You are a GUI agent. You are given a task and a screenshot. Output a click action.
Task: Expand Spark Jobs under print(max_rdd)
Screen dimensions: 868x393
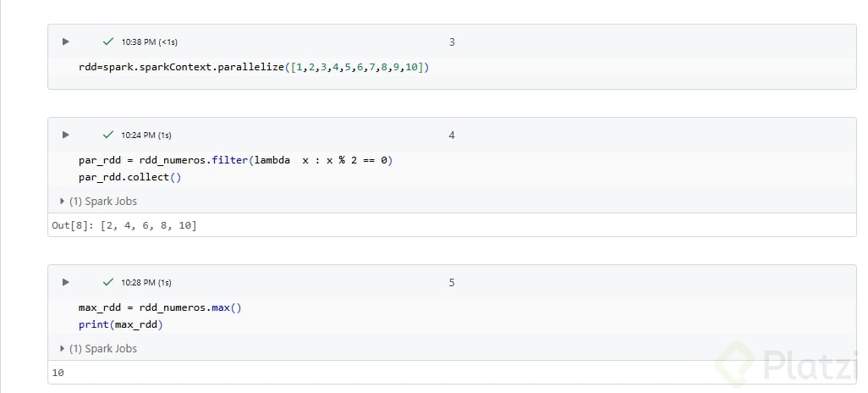(98, 349)
